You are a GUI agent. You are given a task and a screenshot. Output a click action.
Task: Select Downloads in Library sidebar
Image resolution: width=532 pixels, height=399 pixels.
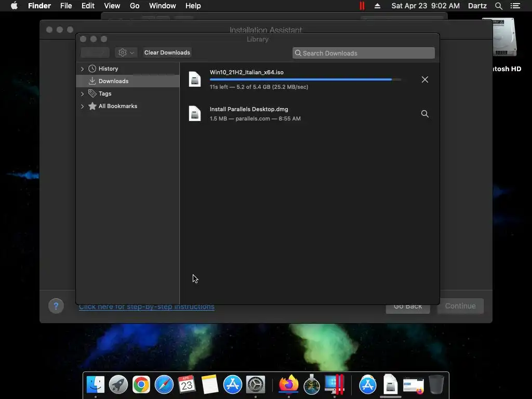pyautogui.click(x=128, y=81)
